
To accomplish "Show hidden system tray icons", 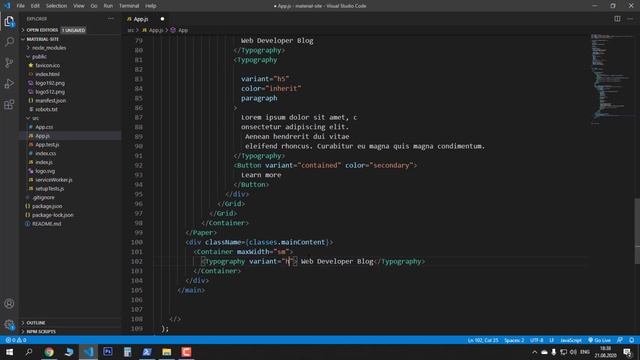I will 534,352.
